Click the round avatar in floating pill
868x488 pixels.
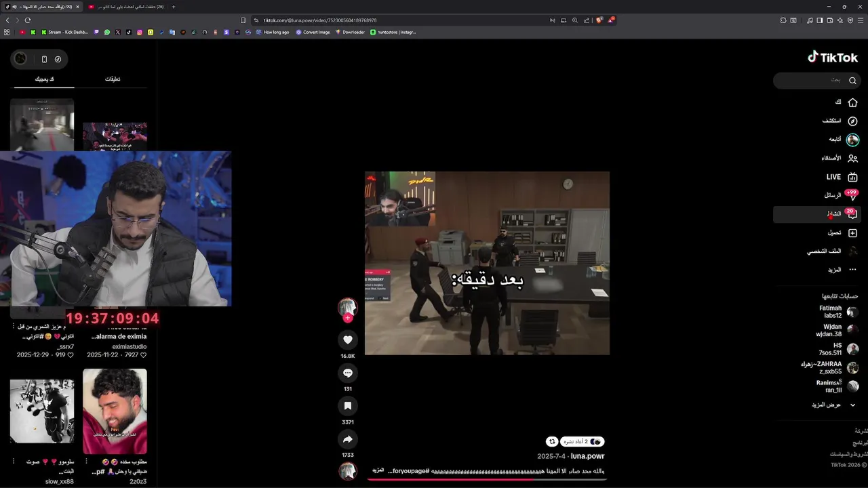(20, 59)
